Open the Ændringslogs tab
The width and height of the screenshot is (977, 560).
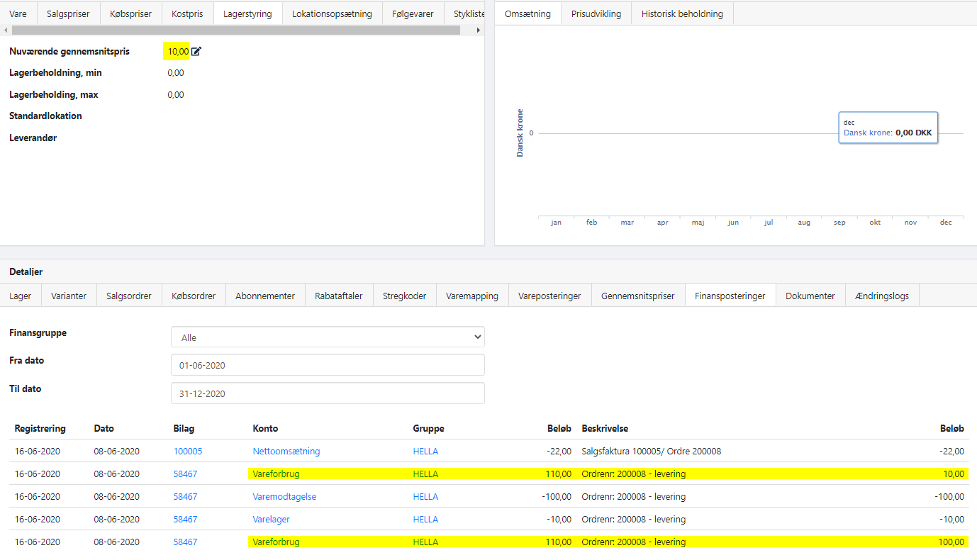[x=882, y=296]
